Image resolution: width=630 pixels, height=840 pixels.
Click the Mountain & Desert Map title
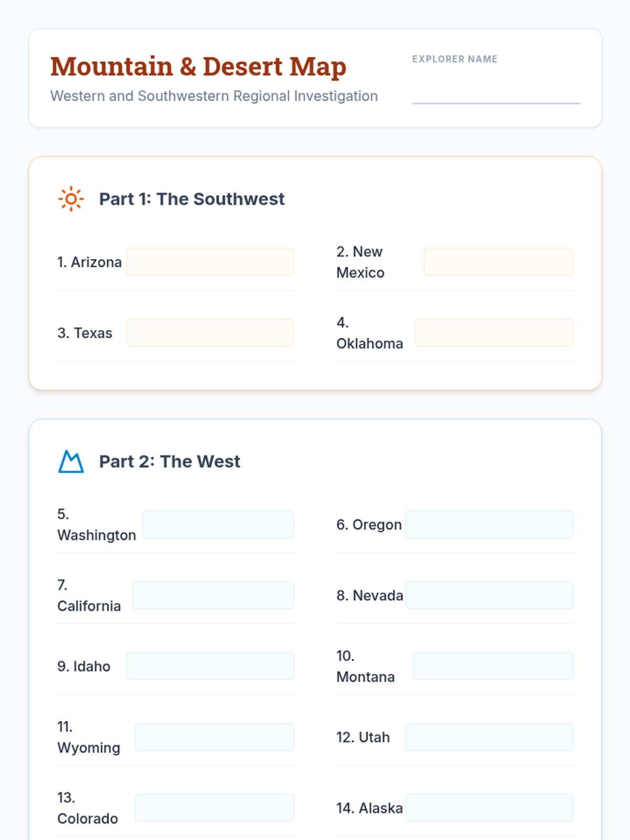(198, 67)
